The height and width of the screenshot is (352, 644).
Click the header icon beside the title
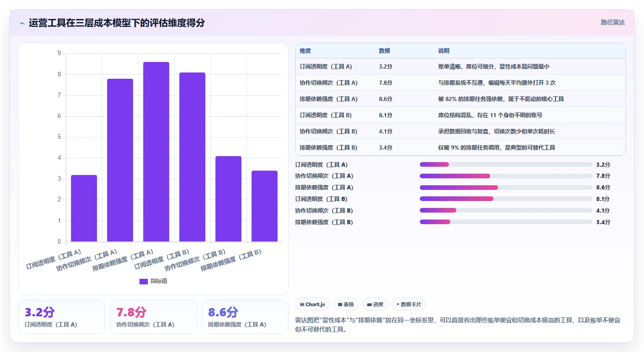[22, 23]
